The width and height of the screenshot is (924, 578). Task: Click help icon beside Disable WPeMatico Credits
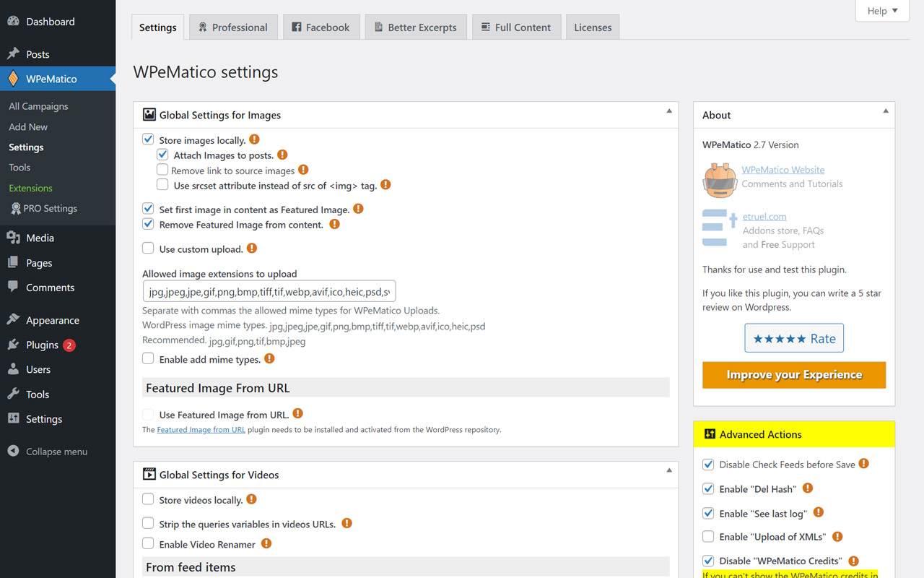853,561
